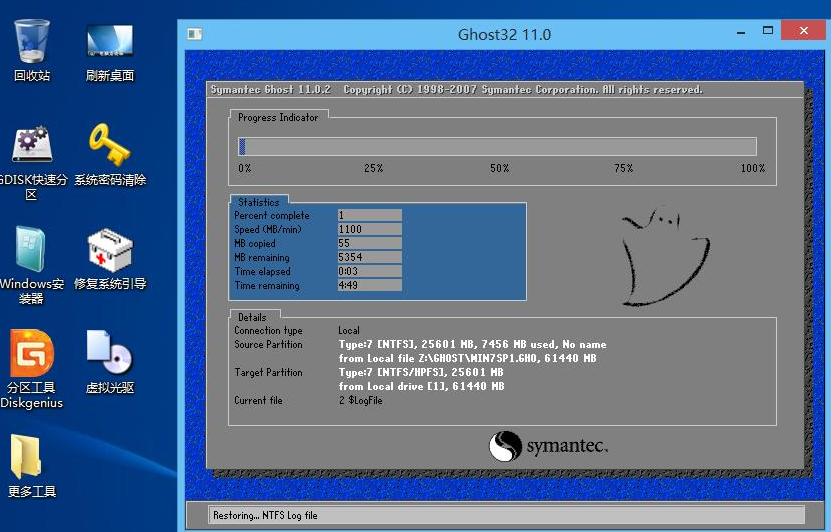831x532 pixels.
Task: Click the 'Restoring... NTFS Log file' status bar
Action: 507,515
